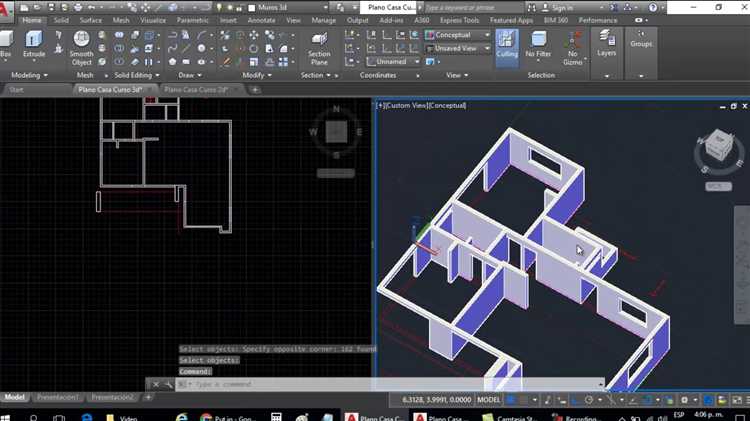The width and height of the screenshot is (750, 421).
Task: Select the Extrude tool
Action: (33, 44)
